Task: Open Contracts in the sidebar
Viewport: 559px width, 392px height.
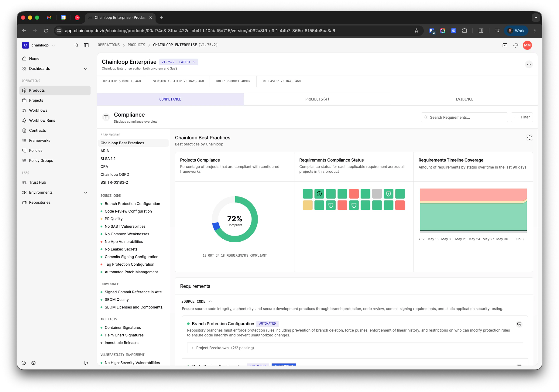Action: [55, 131]
